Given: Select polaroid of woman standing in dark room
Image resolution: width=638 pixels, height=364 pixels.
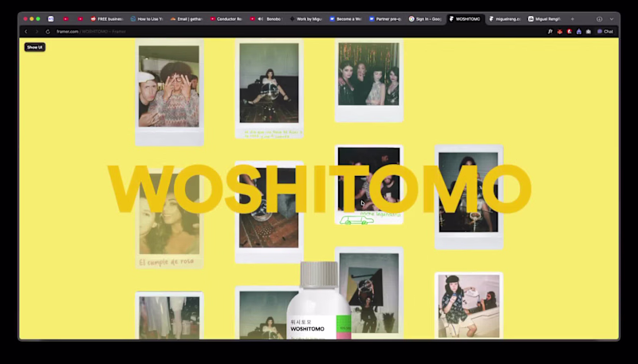Looking at the screenshot, I should pos(469,197).
